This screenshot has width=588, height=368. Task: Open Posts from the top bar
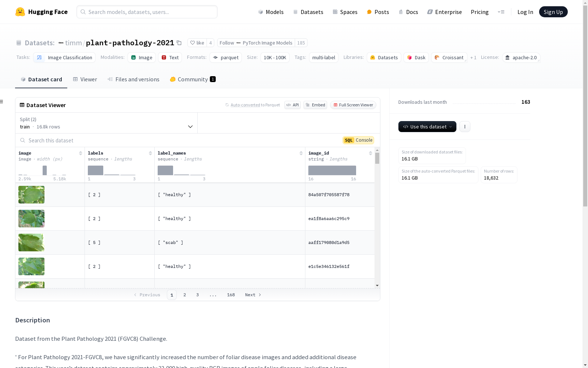pyautogui.click(x=378, y=12)
